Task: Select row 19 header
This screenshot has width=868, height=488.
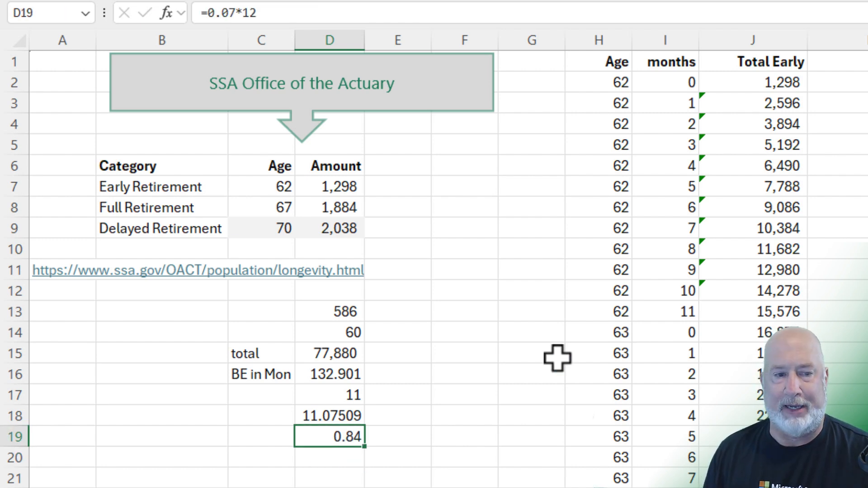Action: coord(15,436)
